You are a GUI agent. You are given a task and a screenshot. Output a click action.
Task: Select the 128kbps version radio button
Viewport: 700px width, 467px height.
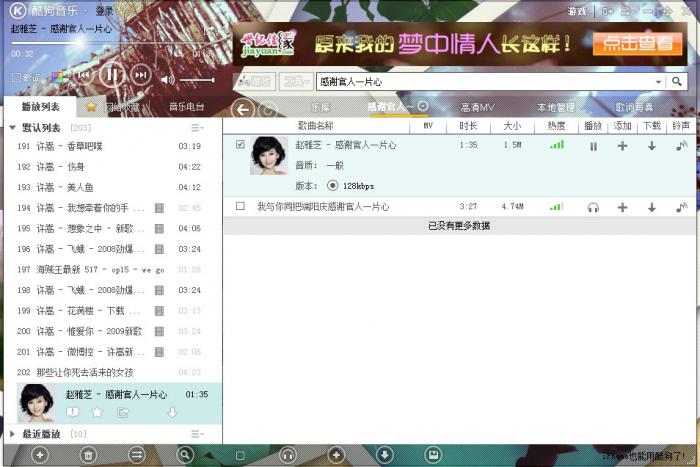pyautogui.click(x=332, y=185)
